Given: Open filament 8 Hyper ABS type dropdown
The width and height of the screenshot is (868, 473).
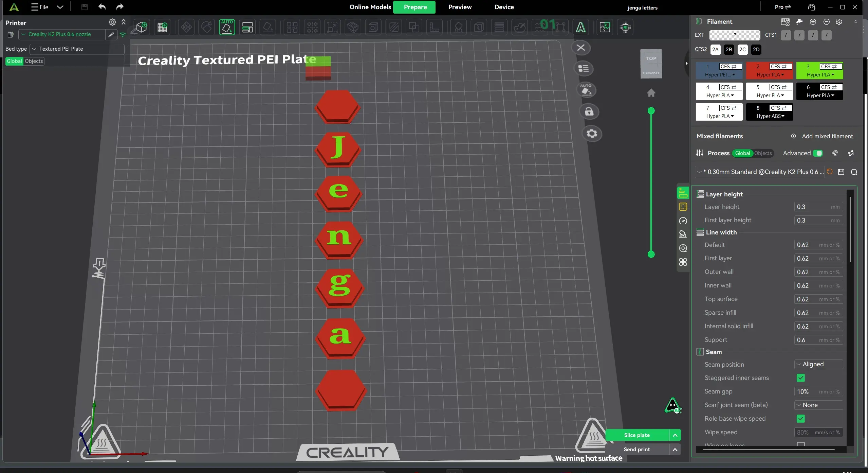Looking at the screenshot, I should click(770, 116).
